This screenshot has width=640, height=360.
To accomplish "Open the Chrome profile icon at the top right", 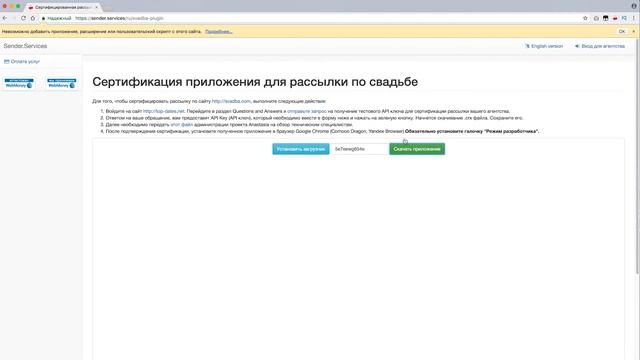I will pos(634,6).
